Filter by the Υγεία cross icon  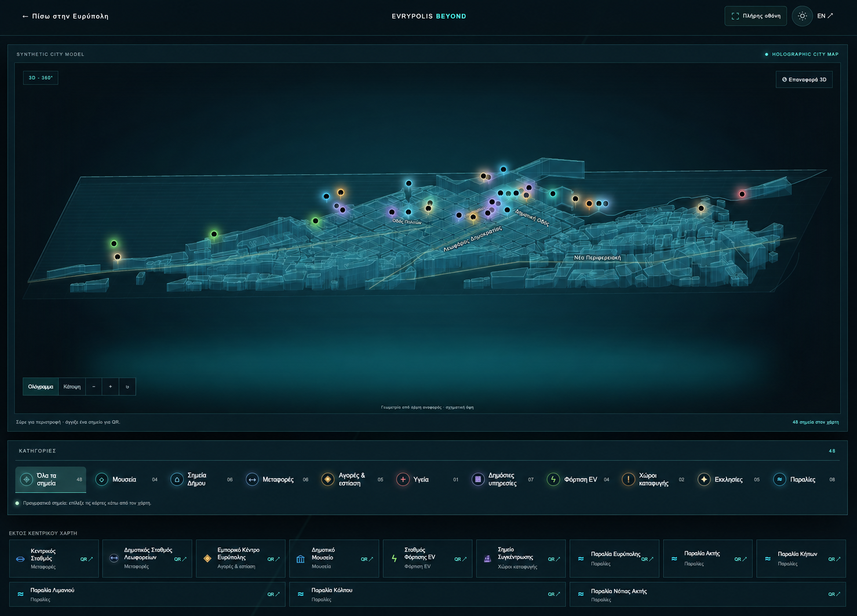[x=403, y=479]
